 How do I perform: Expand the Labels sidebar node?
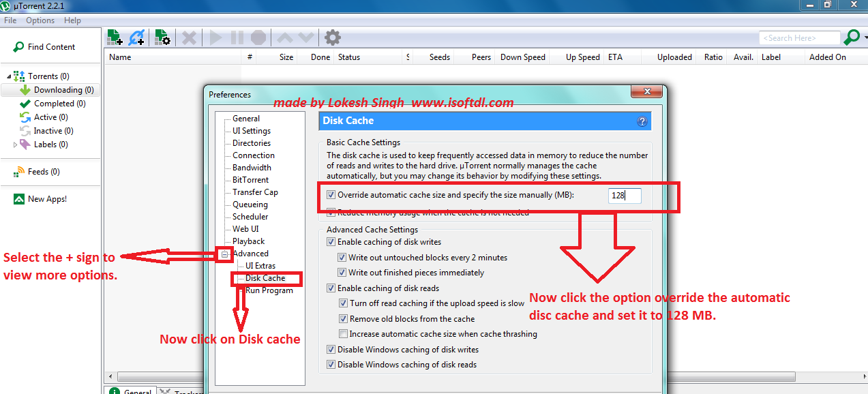pyautogui.click(x=16, y=145)
